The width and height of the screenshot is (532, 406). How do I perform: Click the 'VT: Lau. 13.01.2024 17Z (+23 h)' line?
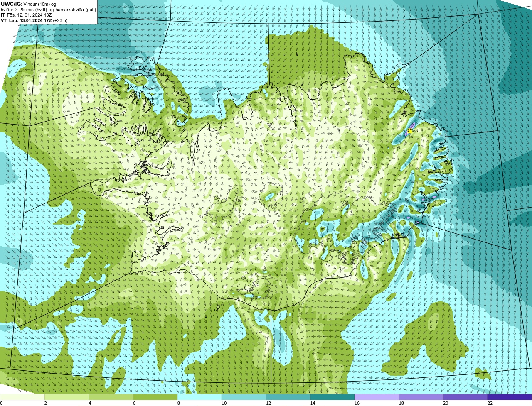[34, 20]
